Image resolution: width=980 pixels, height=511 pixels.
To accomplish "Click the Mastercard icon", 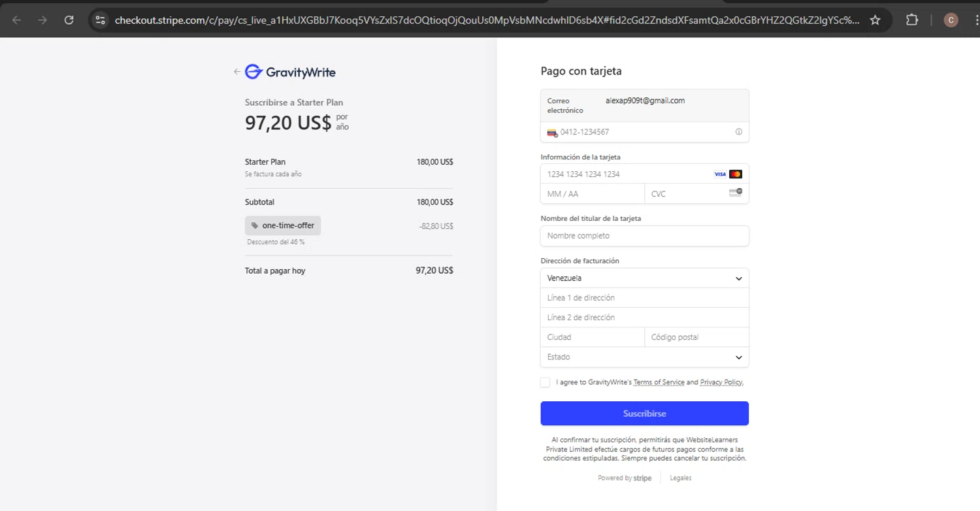I will click(736, 174).
